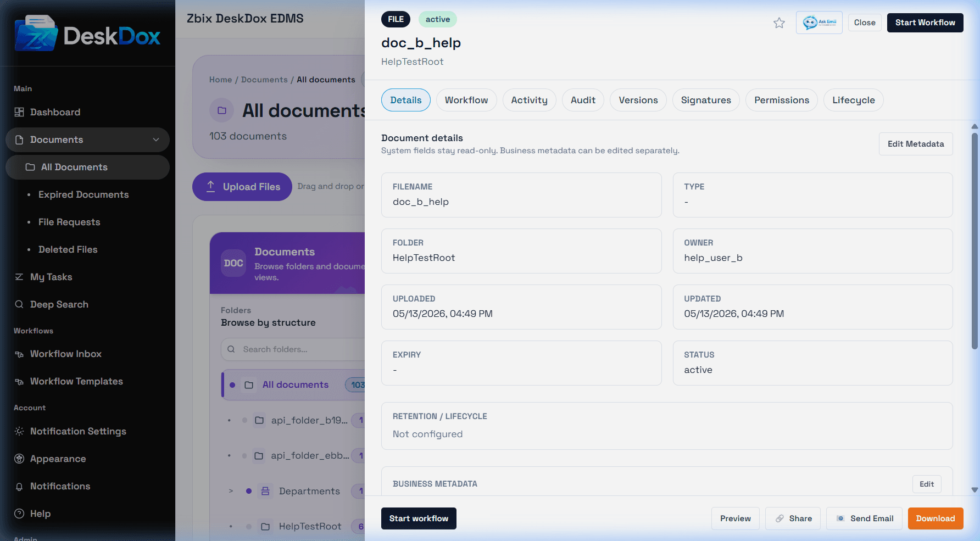Go to Home breadcrumb link
Screen dimensions: 980x541
click(221, 80)
